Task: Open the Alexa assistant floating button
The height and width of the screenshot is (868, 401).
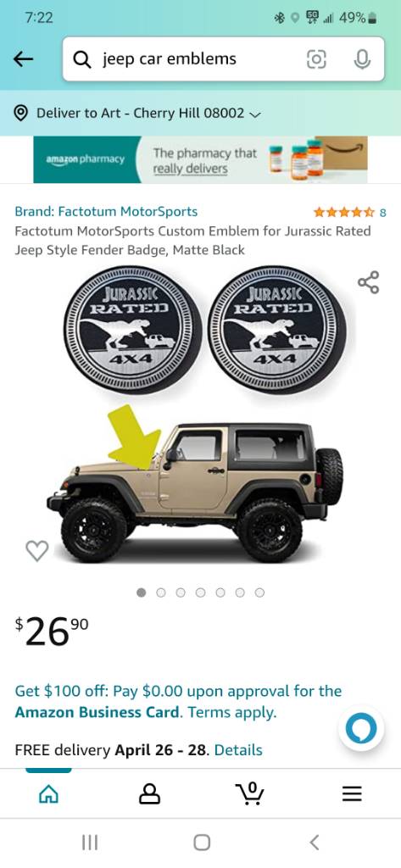Action: pyautogui.click(x=361, y=728)
